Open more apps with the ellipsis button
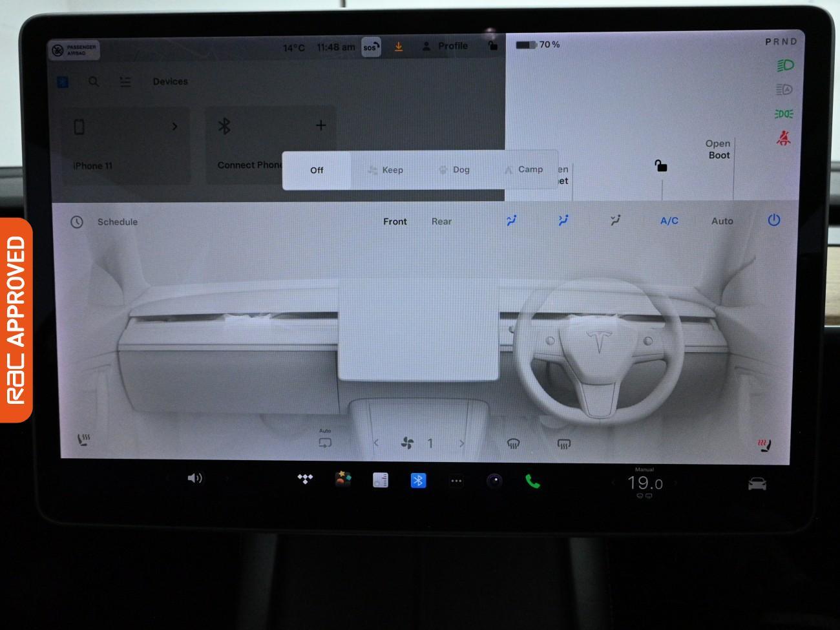The height and width of the screenshot is (630, 840). [x=456, y=481]
